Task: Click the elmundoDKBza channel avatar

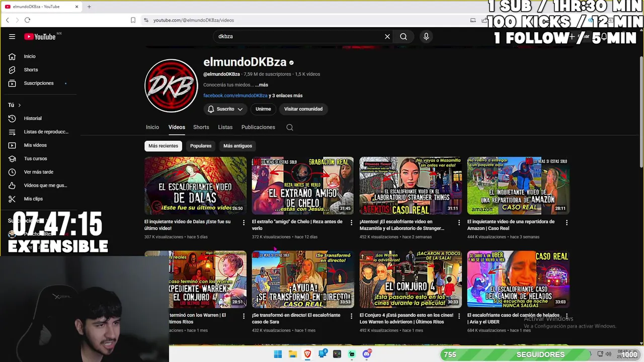Action: [171, 85]
